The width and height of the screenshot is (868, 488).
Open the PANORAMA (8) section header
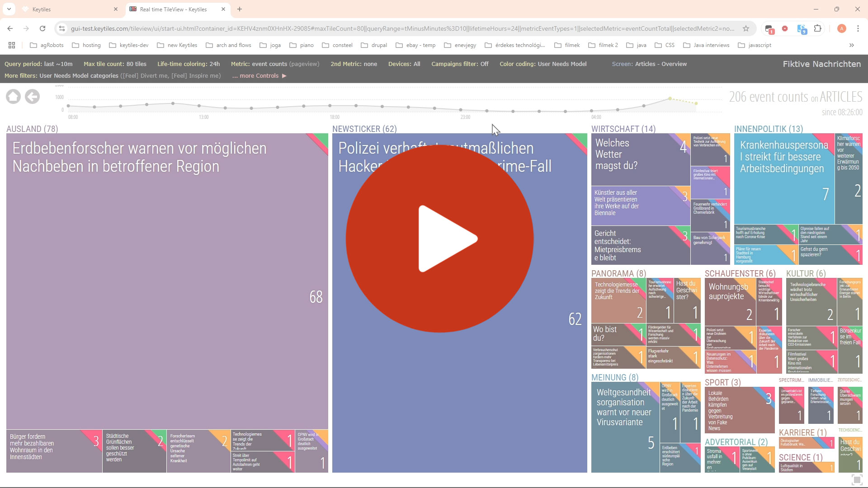(x=618, y=273)
